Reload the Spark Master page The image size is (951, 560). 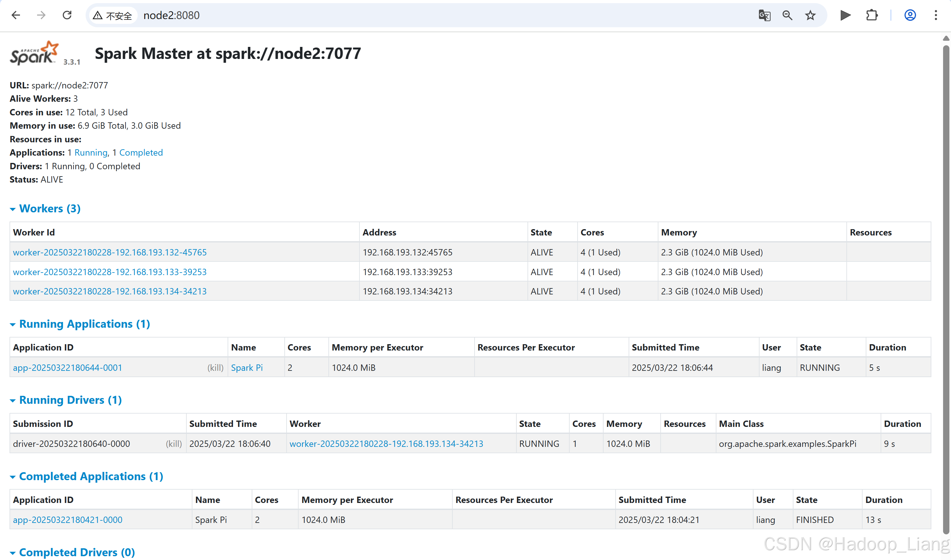pos(67,15)
